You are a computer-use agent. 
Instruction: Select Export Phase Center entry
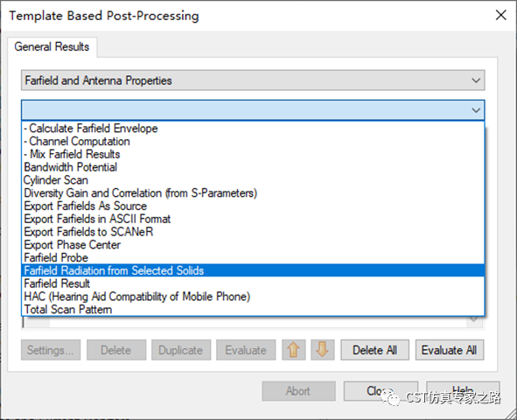253,245
